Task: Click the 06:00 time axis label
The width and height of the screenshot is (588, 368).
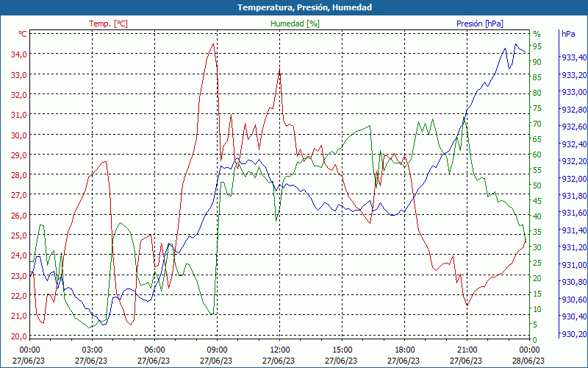Action: point(154,350)
